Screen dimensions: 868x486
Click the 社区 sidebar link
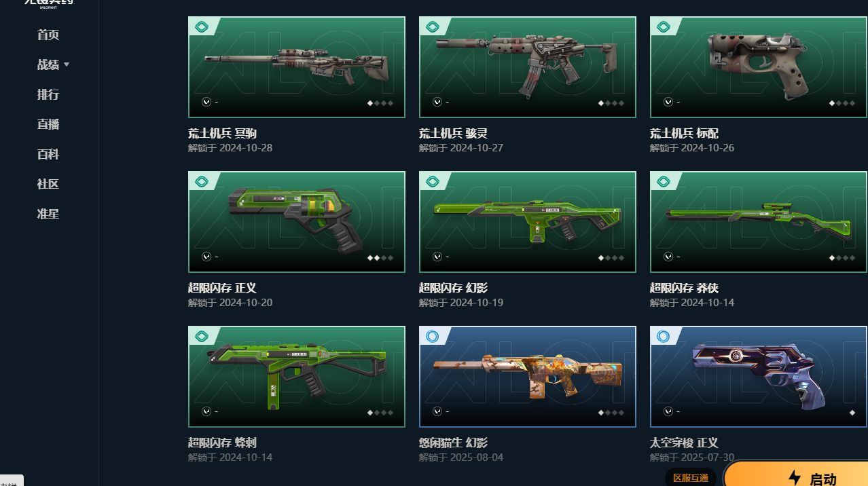(48, 184)
